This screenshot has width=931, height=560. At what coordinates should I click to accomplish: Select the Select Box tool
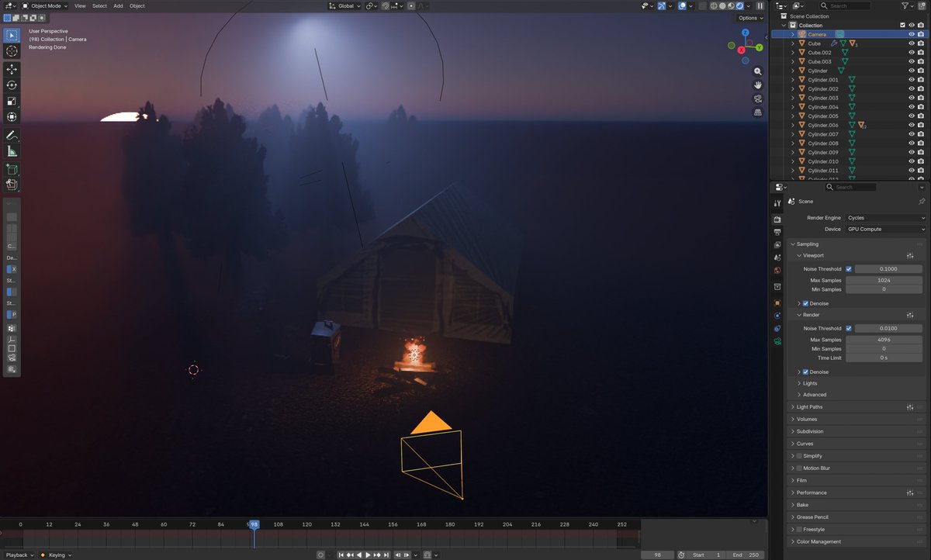12,35
